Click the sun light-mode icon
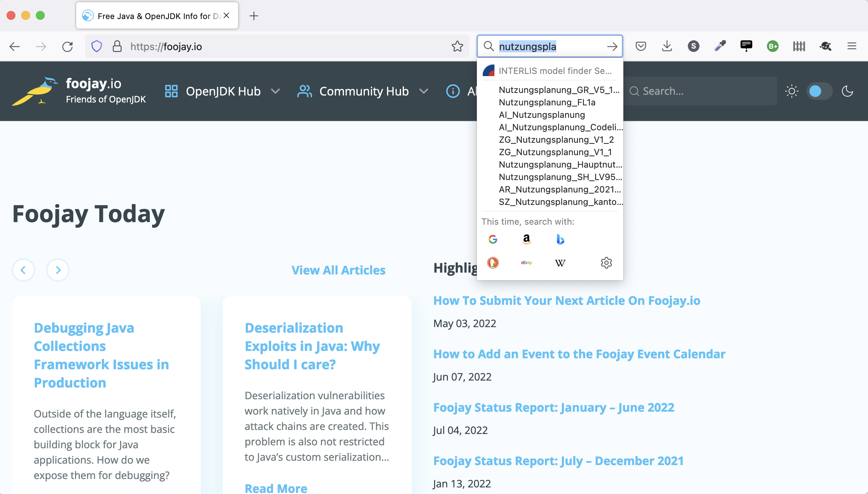Image resolution: width=868 pixels, height=494 pixels. (792, 91)
